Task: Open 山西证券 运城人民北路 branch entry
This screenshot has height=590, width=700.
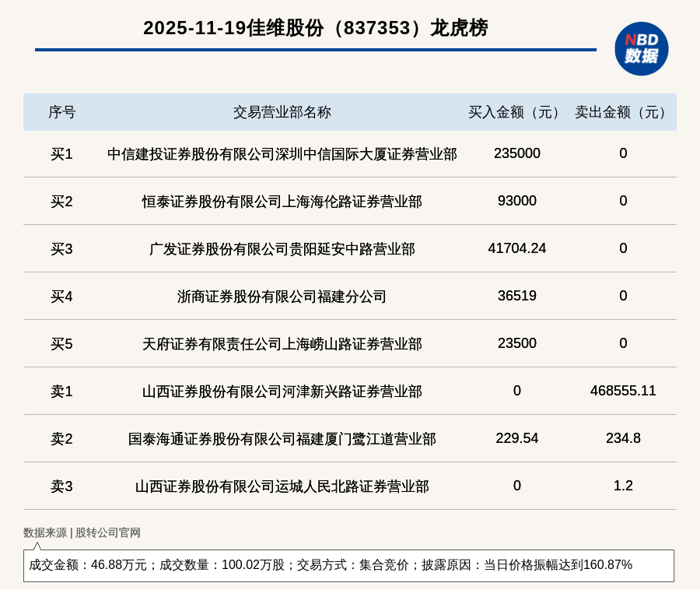Action: click(282, 486)
